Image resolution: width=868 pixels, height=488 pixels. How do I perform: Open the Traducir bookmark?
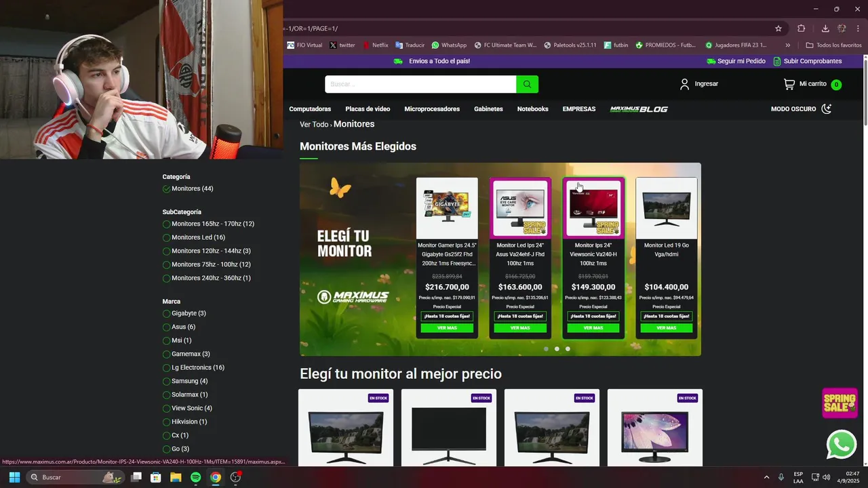410,45
